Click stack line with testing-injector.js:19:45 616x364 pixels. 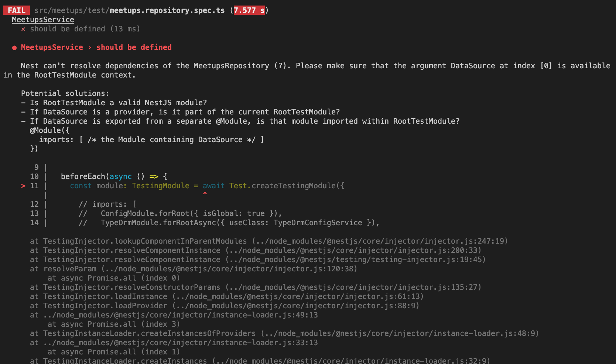point(258,260)
